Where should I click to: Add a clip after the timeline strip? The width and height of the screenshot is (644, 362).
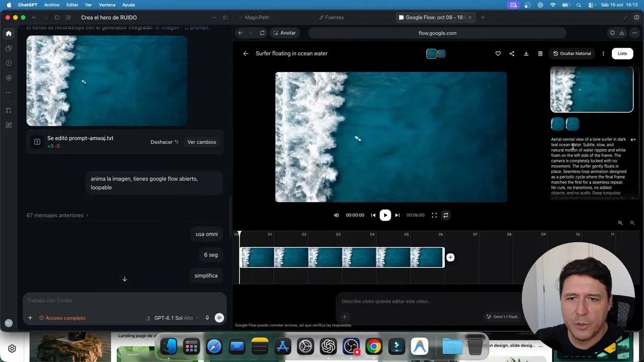450,257
